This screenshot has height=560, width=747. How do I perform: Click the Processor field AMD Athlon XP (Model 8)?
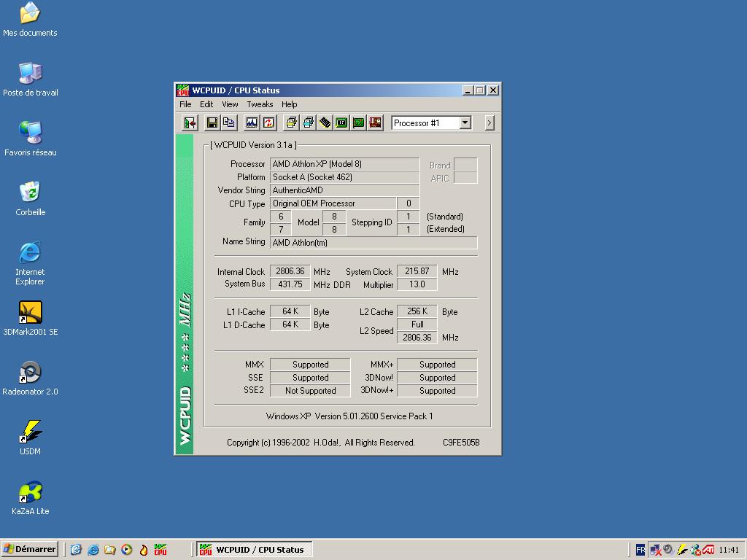344,164
